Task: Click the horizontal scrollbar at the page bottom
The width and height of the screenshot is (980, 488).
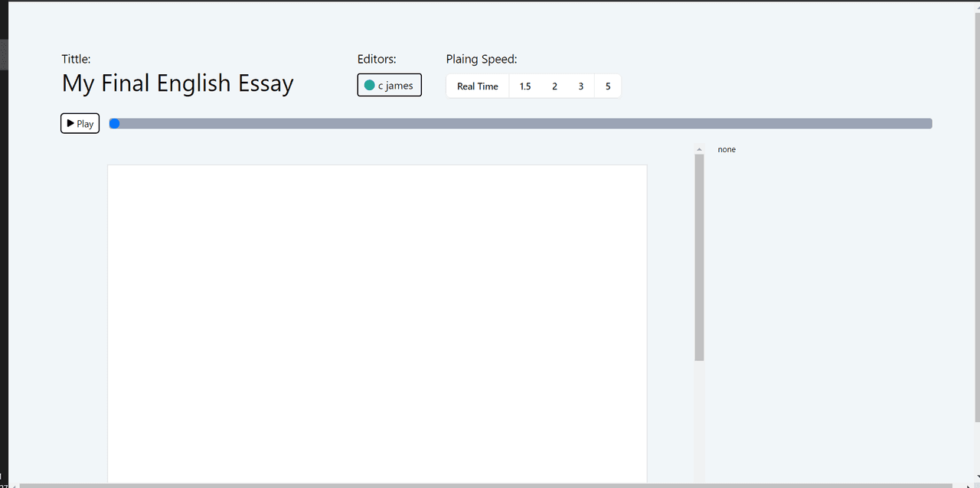Action: (x=482, y=485)
